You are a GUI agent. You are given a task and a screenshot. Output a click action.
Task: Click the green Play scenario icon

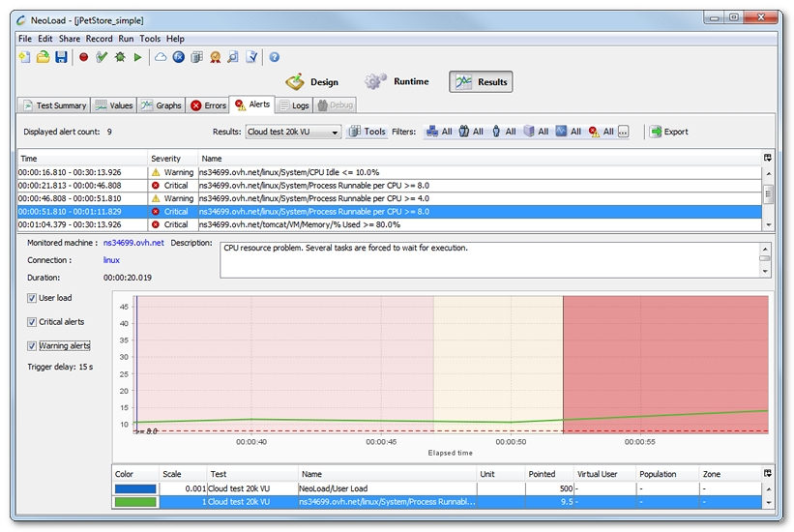coord(138,58)
